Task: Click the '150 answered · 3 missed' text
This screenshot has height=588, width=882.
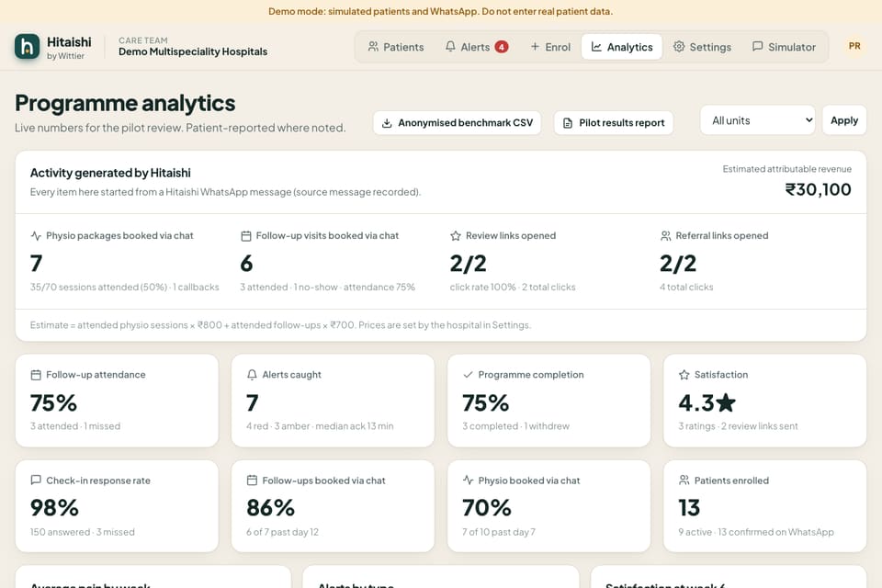Action: click(x=82, y=532)
